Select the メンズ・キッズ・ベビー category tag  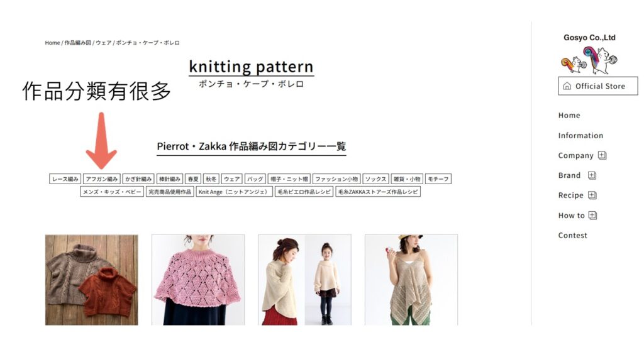click(112, 192)
